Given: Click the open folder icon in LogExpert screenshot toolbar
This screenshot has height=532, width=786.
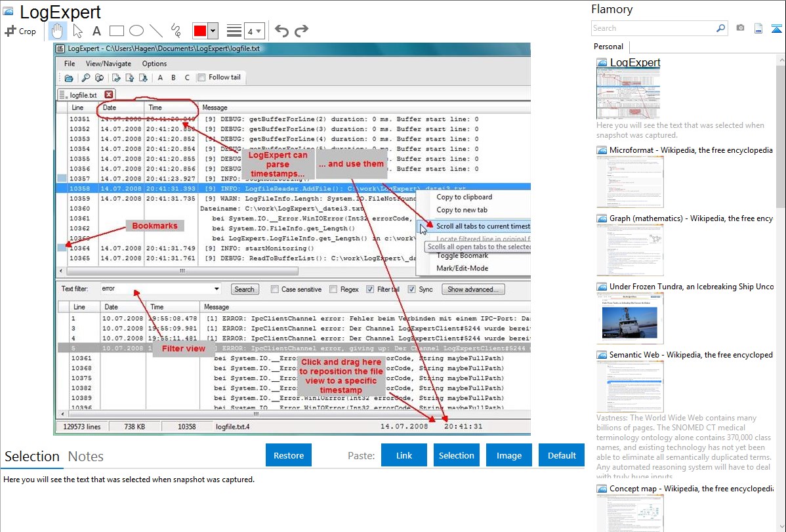Looking at the screenshot, I should (69, 77).
